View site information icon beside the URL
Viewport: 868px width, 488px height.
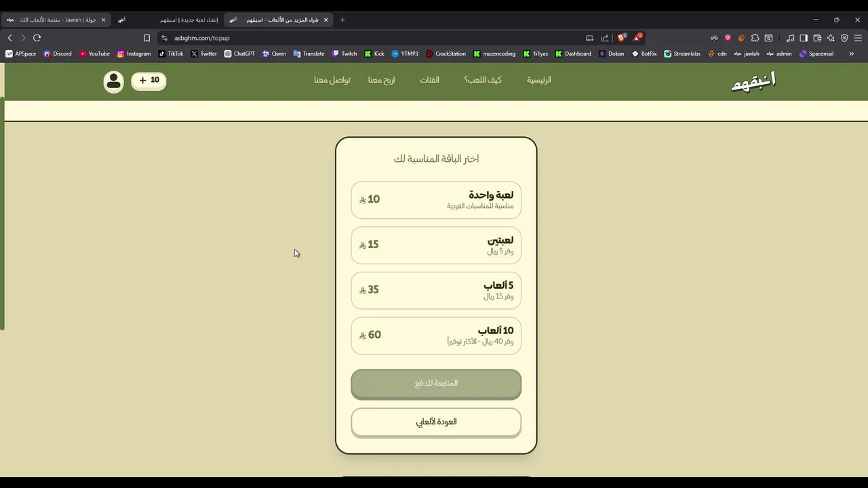pyautogui.click(x=164, y=38)
